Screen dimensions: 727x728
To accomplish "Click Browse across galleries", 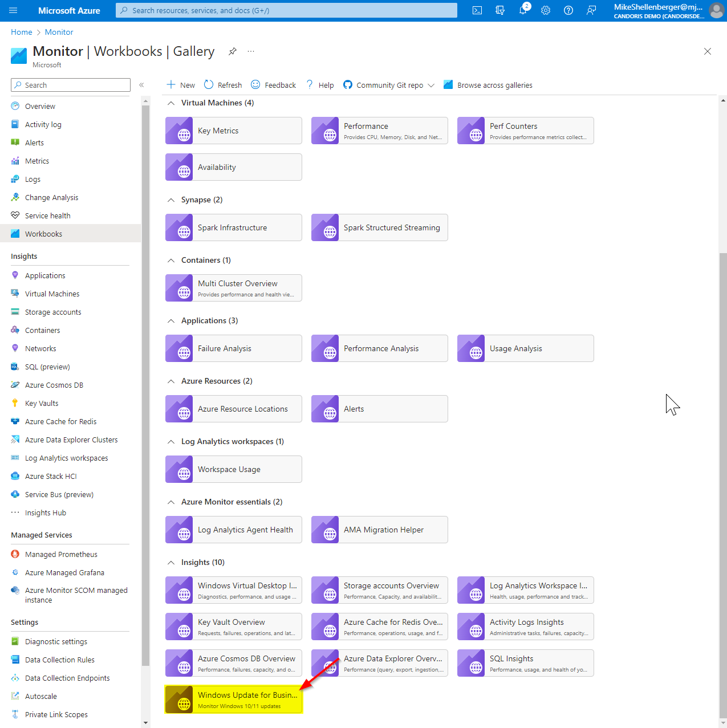I will click(494, 84).
